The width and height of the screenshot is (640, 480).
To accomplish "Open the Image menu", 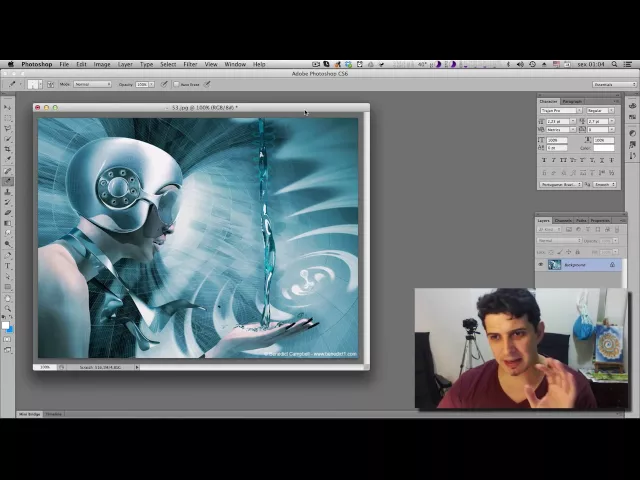I will point(102,64).
